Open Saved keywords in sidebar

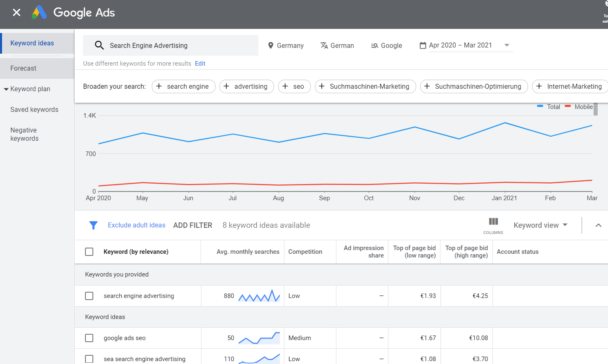coord(34,110)
